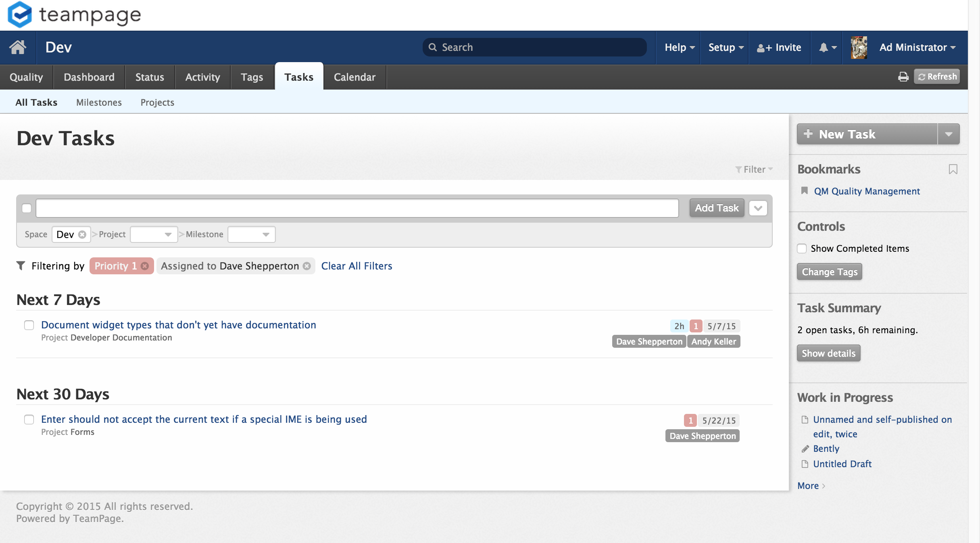Mark the IME Enter task complete
Viewport: 980px width, 543px height.
(29, 420)
